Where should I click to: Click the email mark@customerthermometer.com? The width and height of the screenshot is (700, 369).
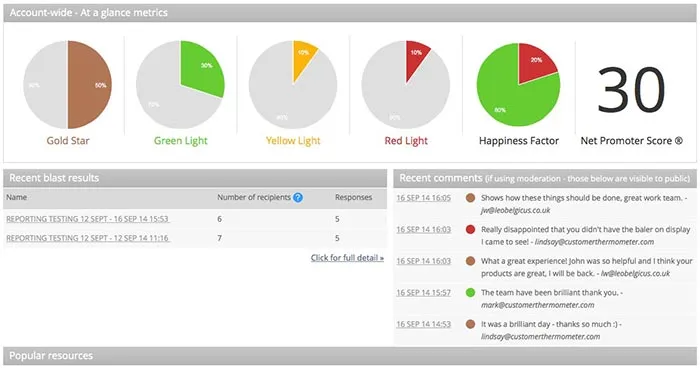[538, 305]
